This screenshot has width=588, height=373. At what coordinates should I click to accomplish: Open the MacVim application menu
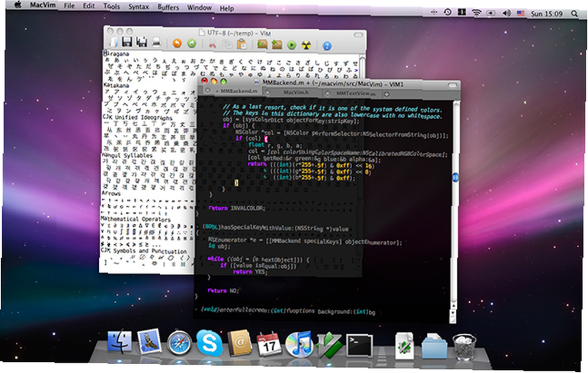(43, 5)
